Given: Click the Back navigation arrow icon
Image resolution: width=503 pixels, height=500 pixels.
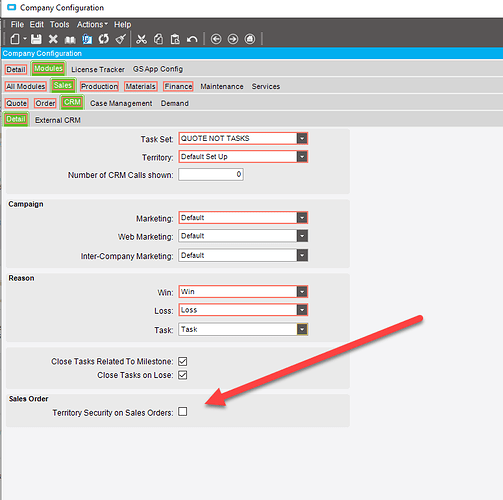Looking at the screenshot, I should (x=216, y=39).
